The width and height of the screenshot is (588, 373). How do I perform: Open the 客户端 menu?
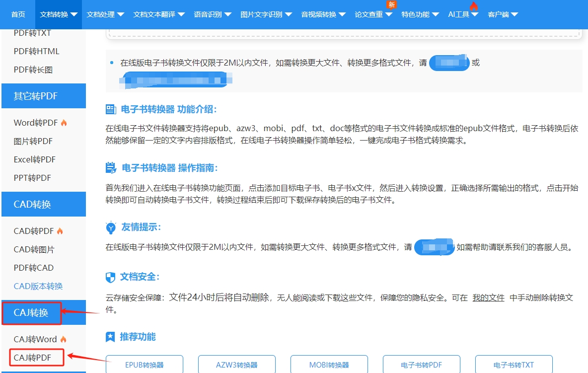pos(499,14)
